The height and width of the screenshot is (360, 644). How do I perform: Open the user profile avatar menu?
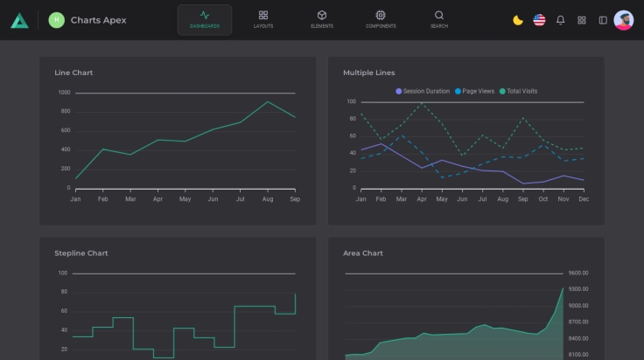point(624,20)
